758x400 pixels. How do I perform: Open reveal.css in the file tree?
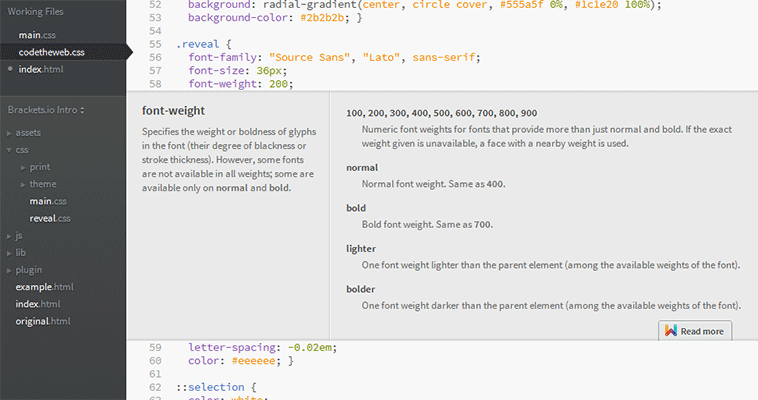point(50,219)
